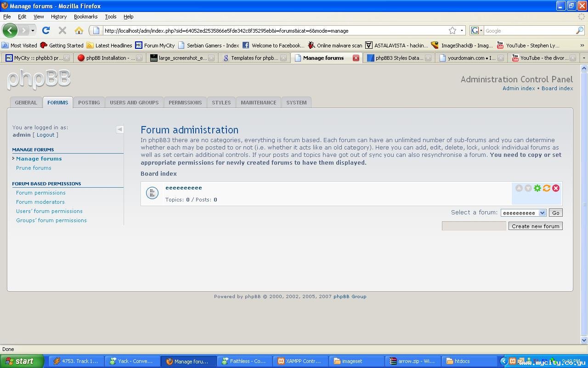Click the new forum name input field
Viewport: 588px width, 368px height.
474,226
